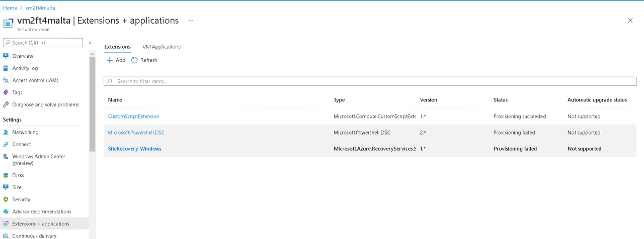Click the Security shield icon
The width and height of the screenshot is (644, 239).
pyautogui.click(x=6, y=199)
